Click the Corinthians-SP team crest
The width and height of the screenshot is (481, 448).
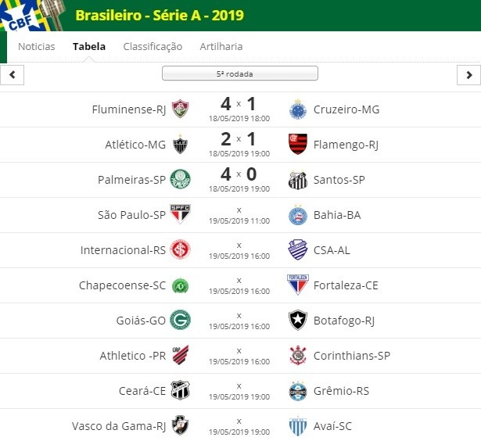pos(297,356)
